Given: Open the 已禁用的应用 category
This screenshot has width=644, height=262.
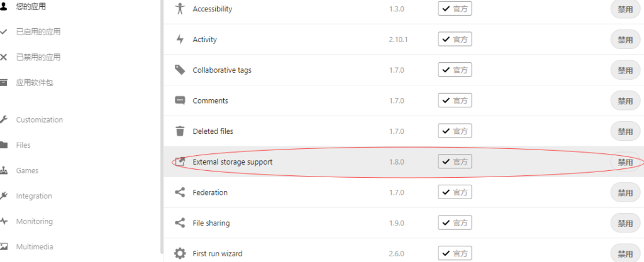Looking at the screenshot, I should (38, 57).
